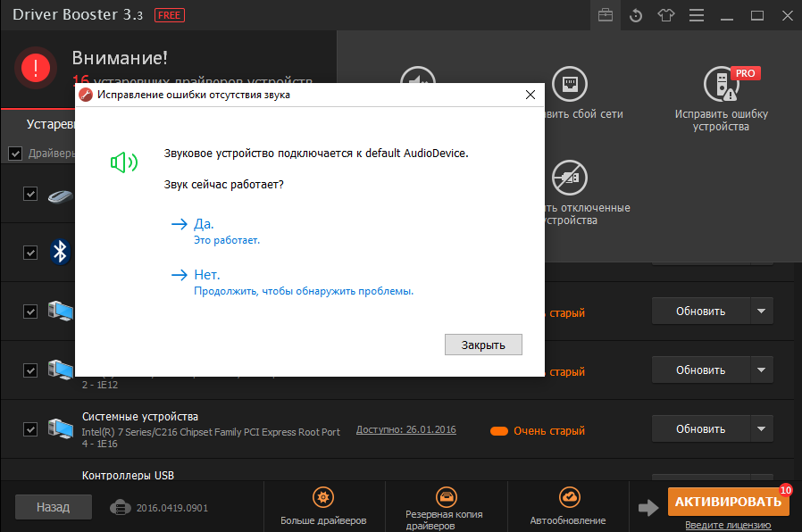
Task: Choose Нет. Продолжить, чтобы обнаружить проблемы
Action: [x=292, y=282]
